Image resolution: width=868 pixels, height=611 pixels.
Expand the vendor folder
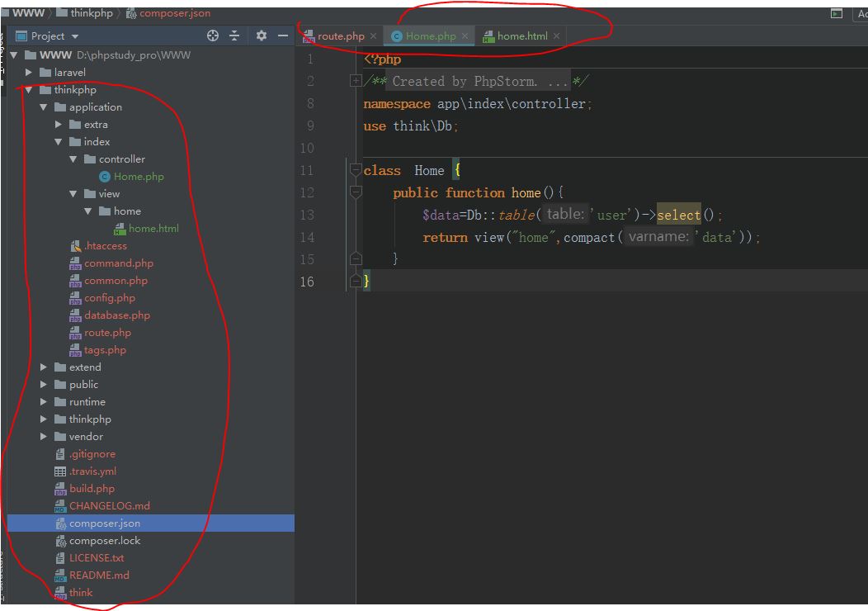[44, 437]
